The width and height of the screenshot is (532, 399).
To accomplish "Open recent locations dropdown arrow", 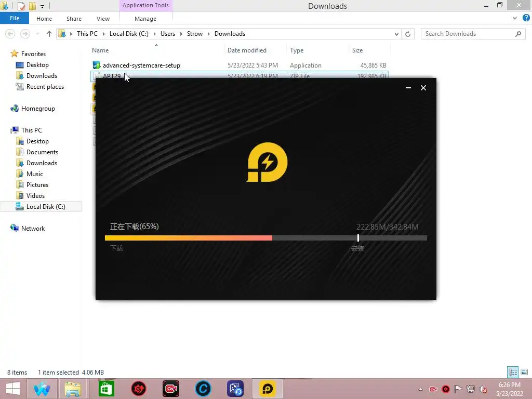I will [37, 34].
